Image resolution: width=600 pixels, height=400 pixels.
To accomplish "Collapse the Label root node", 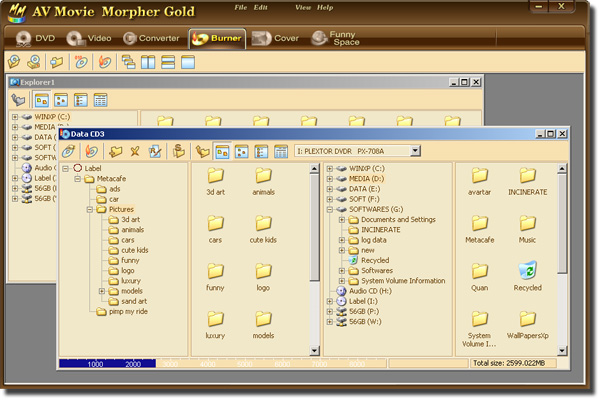I will (65, 168).
